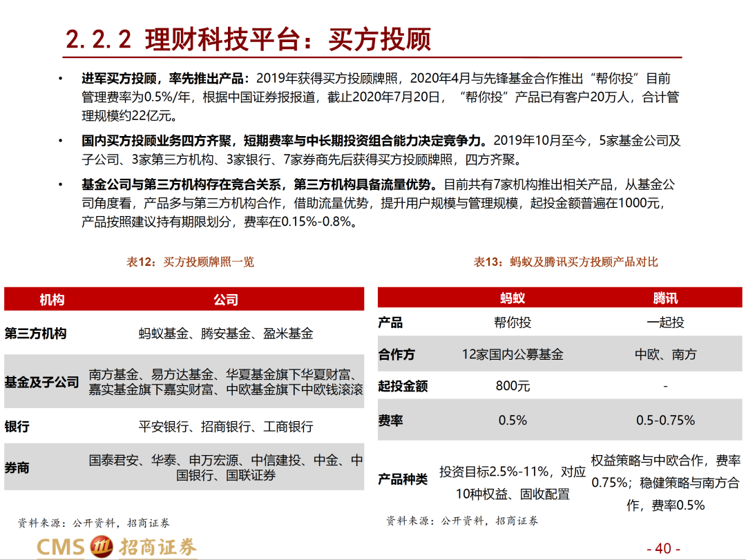
Task: Click the source note under table 13
Action: coord(462,521)
